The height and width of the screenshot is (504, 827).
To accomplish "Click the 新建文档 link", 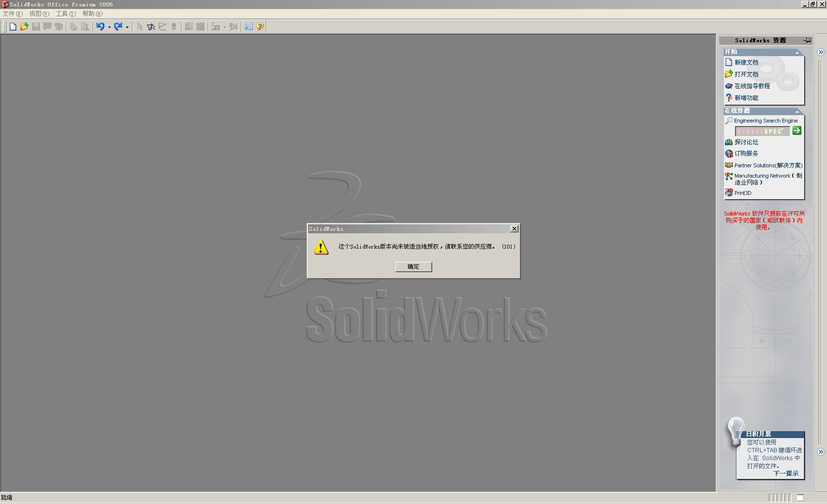I will pos(746,63).
